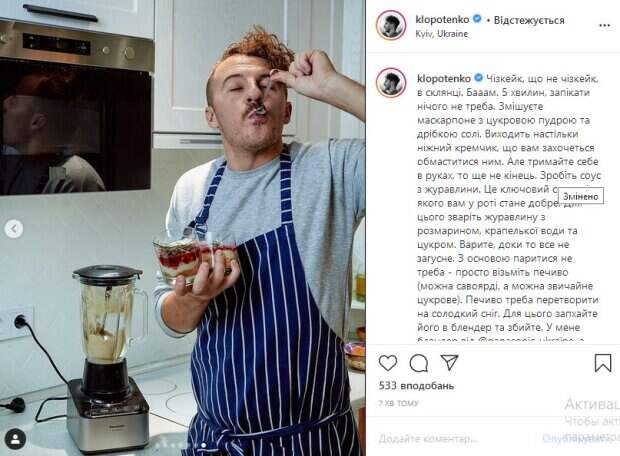Go to previous photo with left arrow

click(14, 229)
